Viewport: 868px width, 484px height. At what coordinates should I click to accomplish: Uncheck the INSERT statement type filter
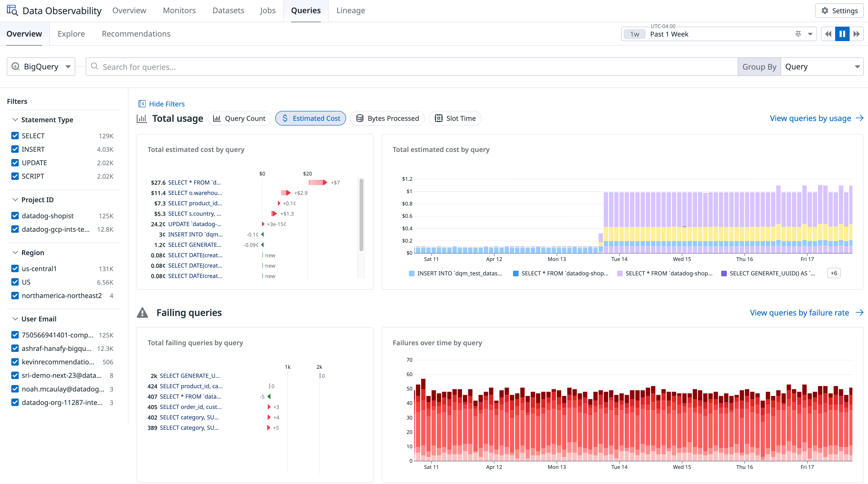tap(15, 149)
